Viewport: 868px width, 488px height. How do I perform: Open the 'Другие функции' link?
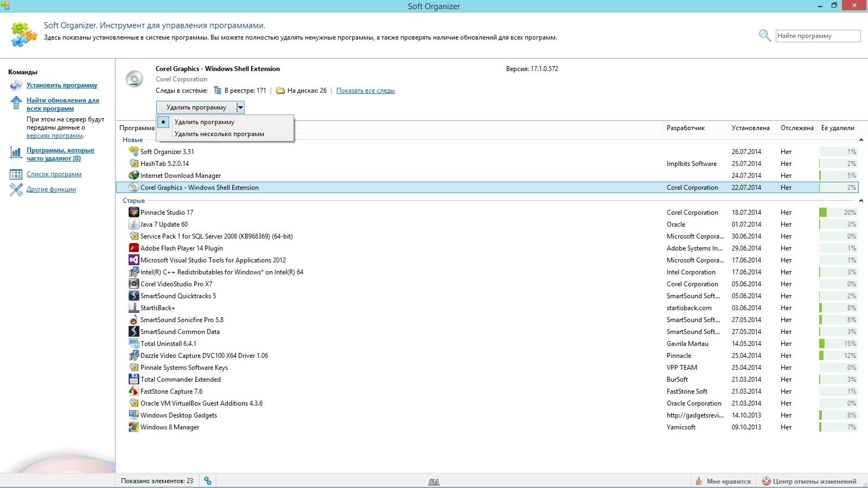click(x=51, y=189)
